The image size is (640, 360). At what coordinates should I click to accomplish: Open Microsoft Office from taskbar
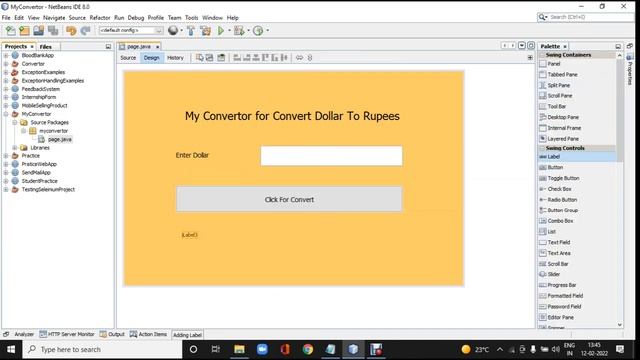tap(285, 349)
